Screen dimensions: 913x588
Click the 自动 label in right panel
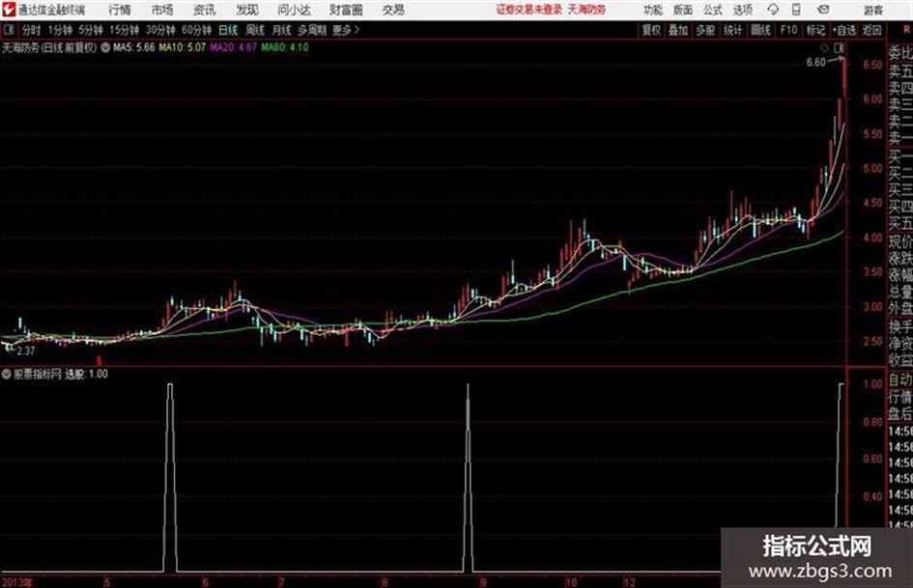(x=900, y=380)
